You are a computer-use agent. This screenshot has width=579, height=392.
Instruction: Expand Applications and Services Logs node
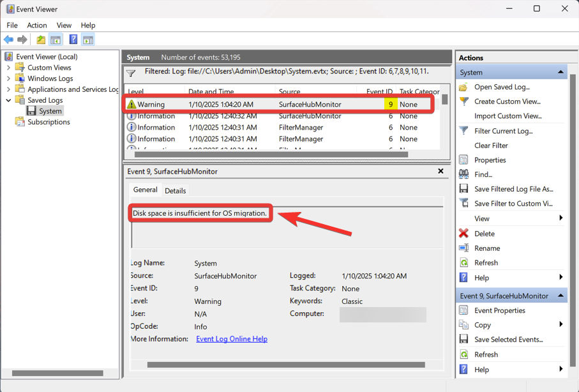tap(8, 89)
